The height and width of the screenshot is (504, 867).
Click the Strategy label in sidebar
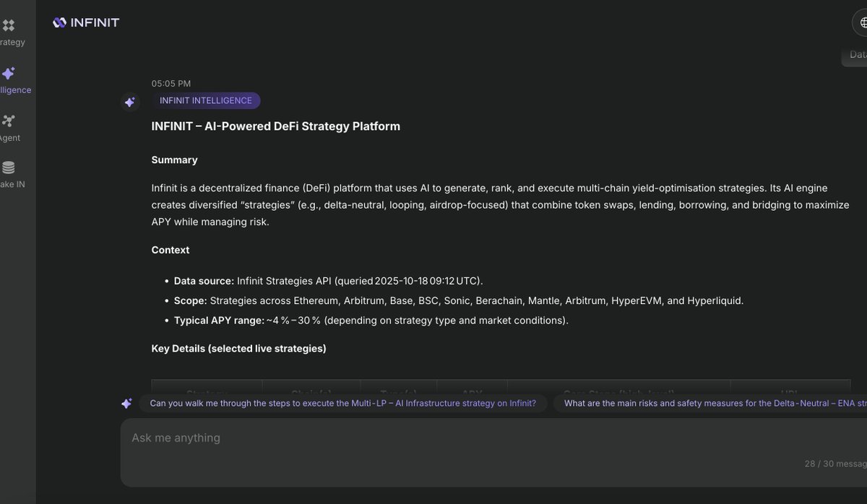pos(12,42)
